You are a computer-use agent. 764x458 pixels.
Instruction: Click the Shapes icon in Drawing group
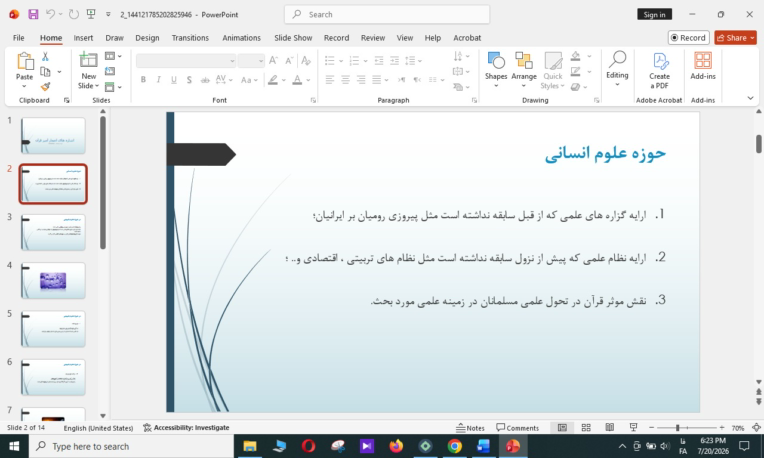(x=496, y=61)
